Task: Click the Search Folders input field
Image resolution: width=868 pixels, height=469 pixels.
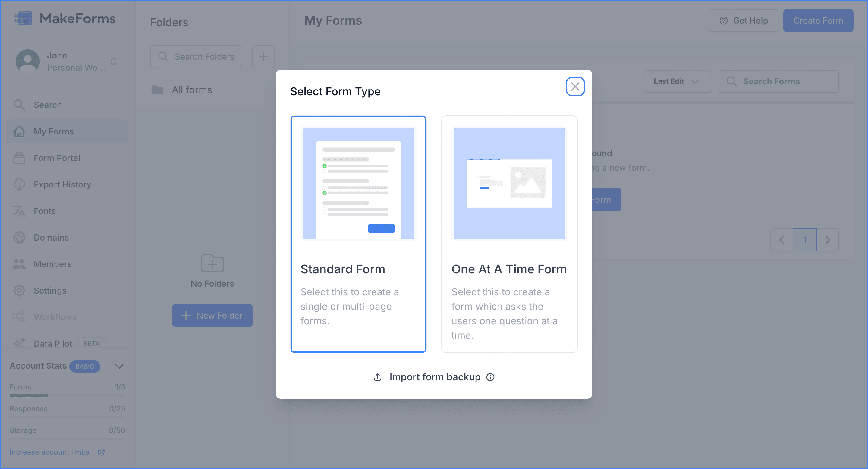Action: pos(196,57)
